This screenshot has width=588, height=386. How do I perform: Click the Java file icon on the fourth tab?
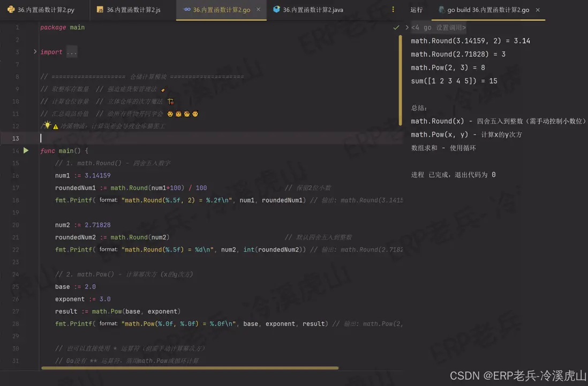tap(276, 10)
